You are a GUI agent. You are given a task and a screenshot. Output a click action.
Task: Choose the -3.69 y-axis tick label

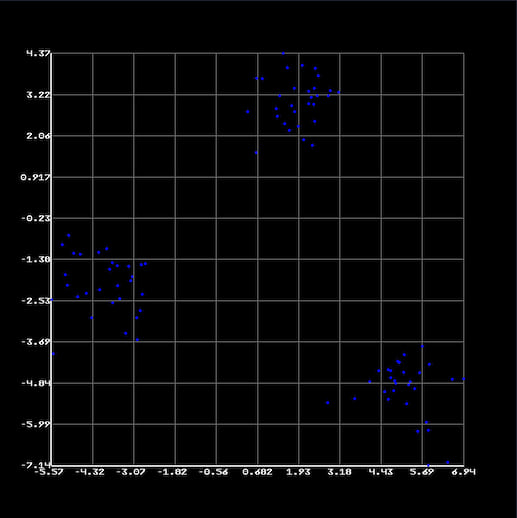point(37,342)
